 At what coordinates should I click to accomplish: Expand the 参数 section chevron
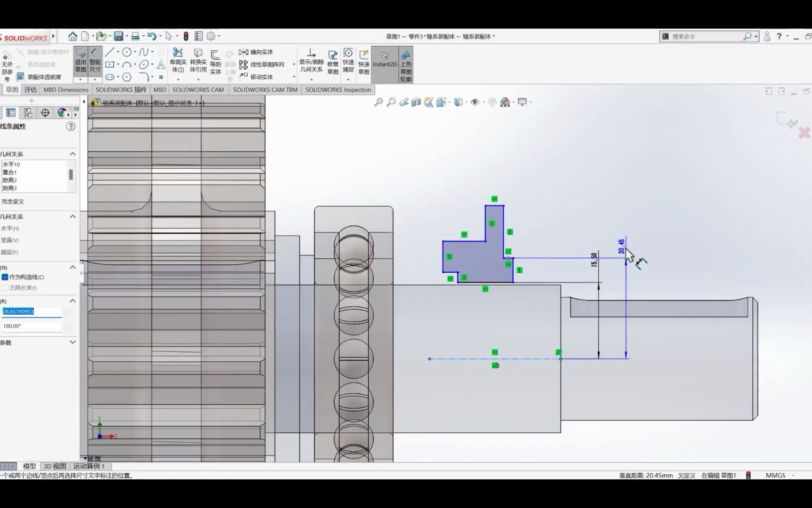pyautogui.click(x=72, y=342)
